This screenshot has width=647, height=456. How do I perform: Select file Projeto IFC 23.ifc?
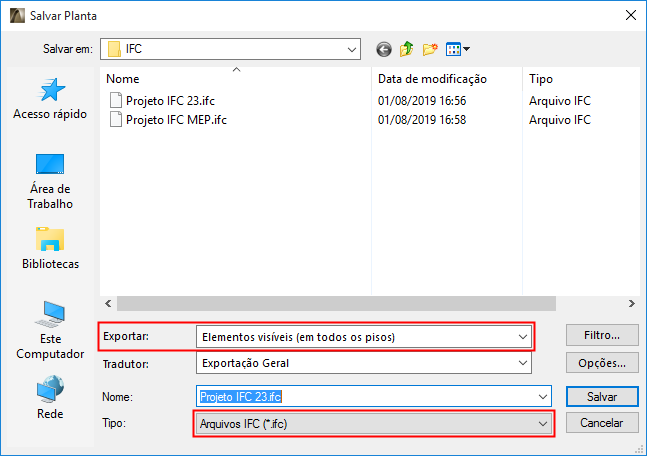click(x=169, y=100)
